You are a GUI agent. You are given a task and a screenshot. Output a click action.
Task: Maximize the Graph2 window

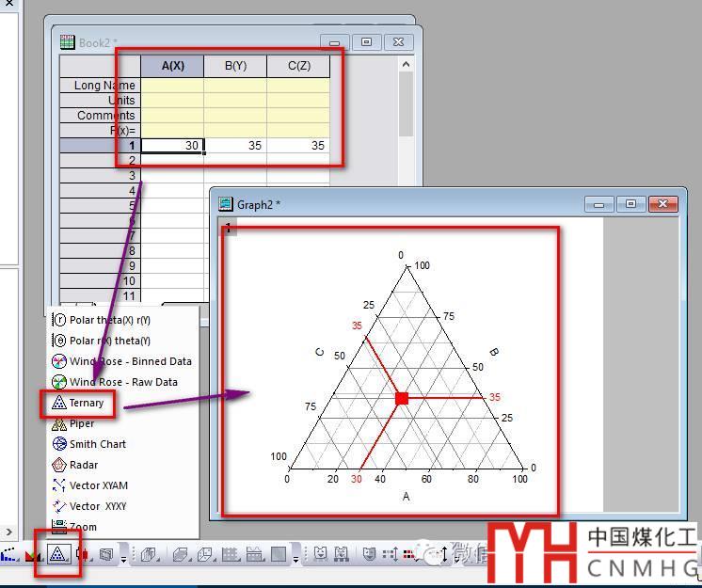pos(630,204)
